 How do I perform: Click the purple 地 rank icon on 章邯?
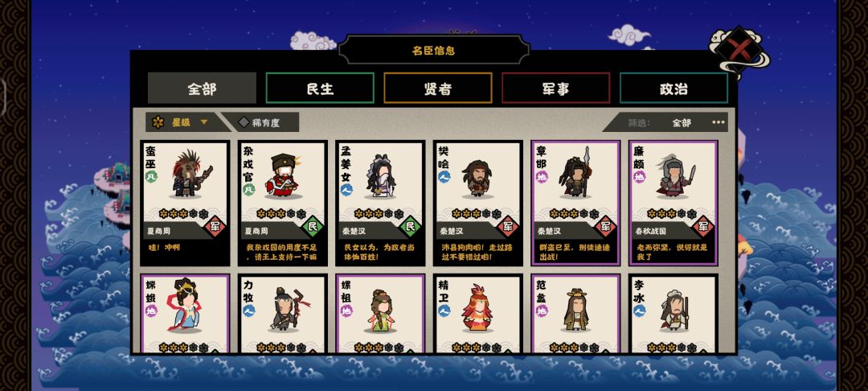[542, 177]
